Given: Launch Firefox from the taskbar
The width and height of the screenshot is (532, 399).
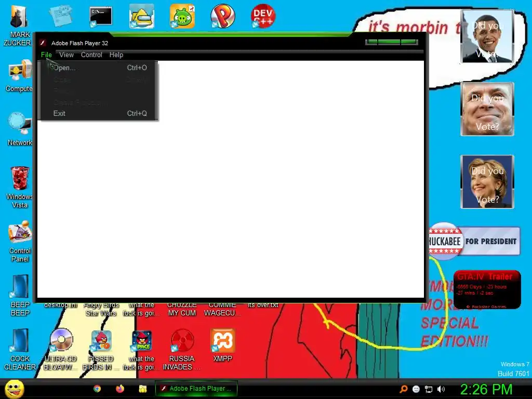Looking at the screenshot, I should tap(120, 389).
